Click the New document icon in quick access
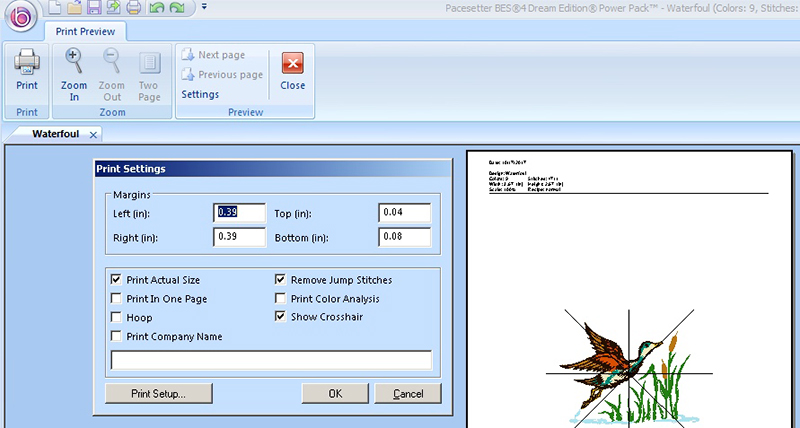Viewport: 800px width, 428px height. pos(54,8)
